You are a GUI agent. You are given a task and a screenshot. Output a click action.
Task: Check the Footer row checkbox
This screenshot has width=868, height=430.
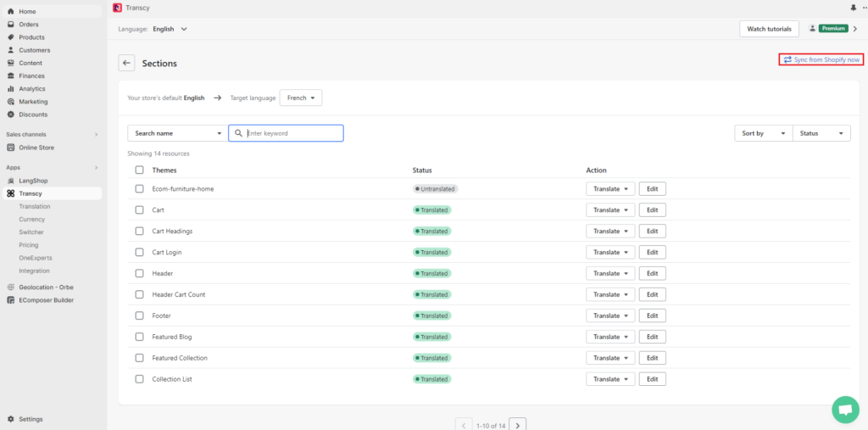point(140,316)
